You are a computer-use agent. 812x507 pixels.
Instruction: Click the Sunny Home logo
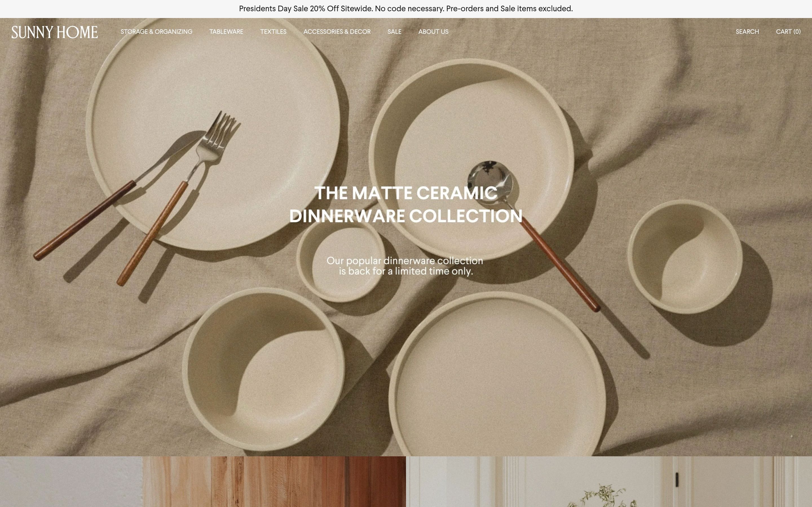click(55, 32)
